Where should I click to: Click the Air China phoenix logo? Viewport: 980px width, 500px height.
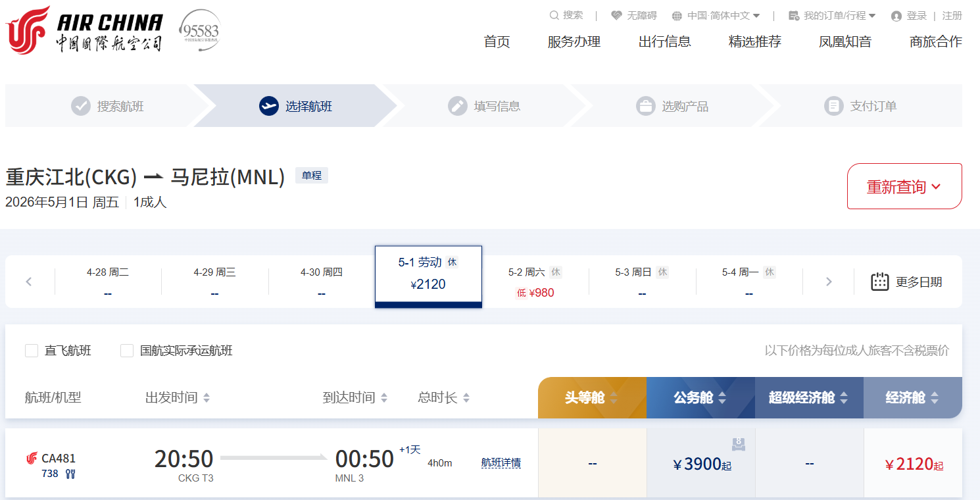click(x=28, y=30)
